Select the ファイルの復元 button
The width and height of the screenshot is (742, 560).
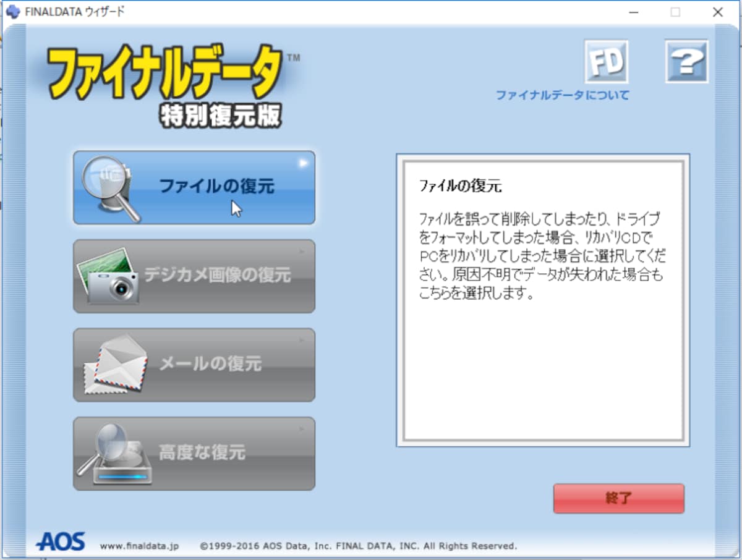pyautogui.click(x=194, y=187)
